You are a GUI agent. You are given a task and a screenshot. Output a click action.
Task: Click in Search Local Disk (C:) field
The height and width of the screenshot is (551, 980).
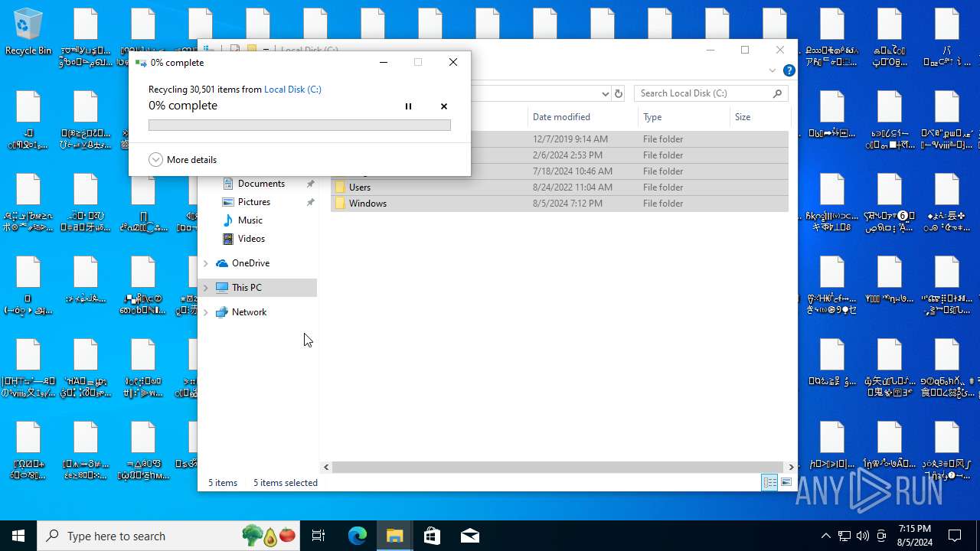tap(703, 93)
